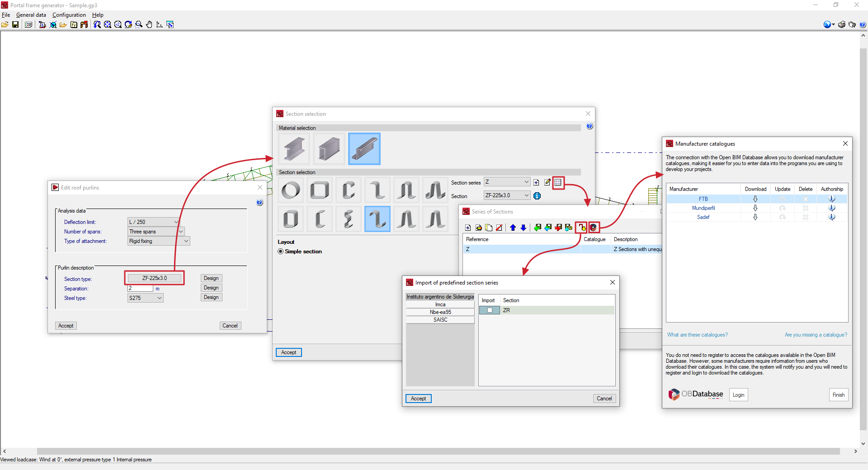Image resolution: width=868 pixels, height=470 pixels.
Task: Open the section series table icon
Action: [558, 182]
